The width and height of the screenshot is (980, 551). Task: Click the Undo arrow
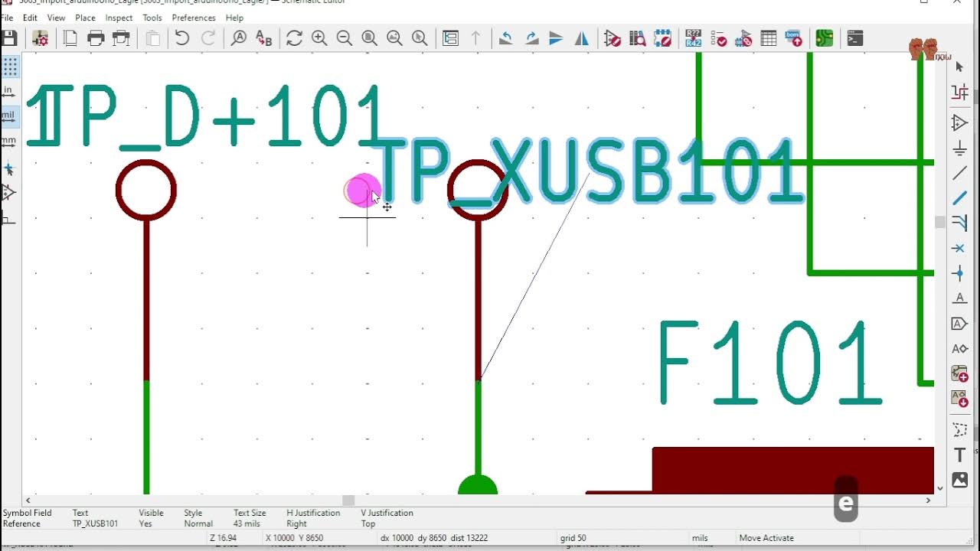[x=182, y=38]
